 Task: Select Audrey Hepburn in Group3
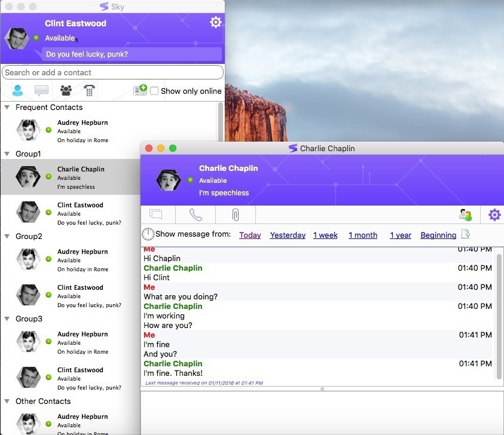click(x=71, y=342)
